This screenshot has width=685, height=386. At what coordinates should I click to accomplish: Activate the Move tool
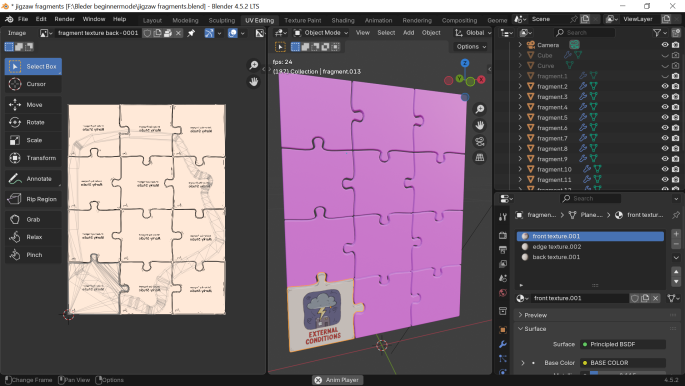point(33,105)
